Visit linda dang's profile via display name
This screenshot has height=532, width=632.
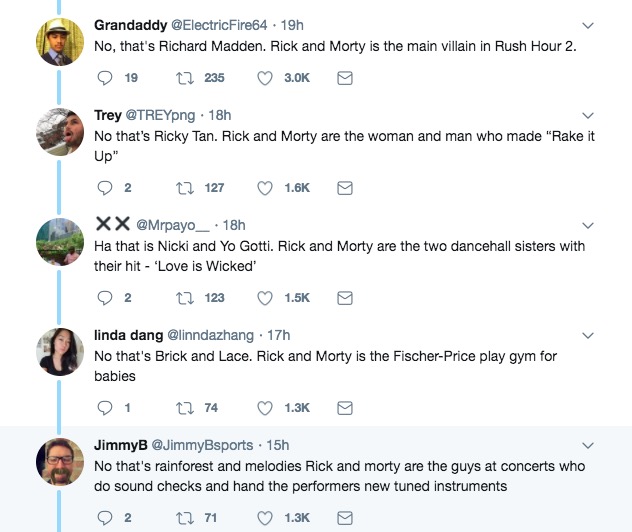pyautogui.click(x=122, y=334)
